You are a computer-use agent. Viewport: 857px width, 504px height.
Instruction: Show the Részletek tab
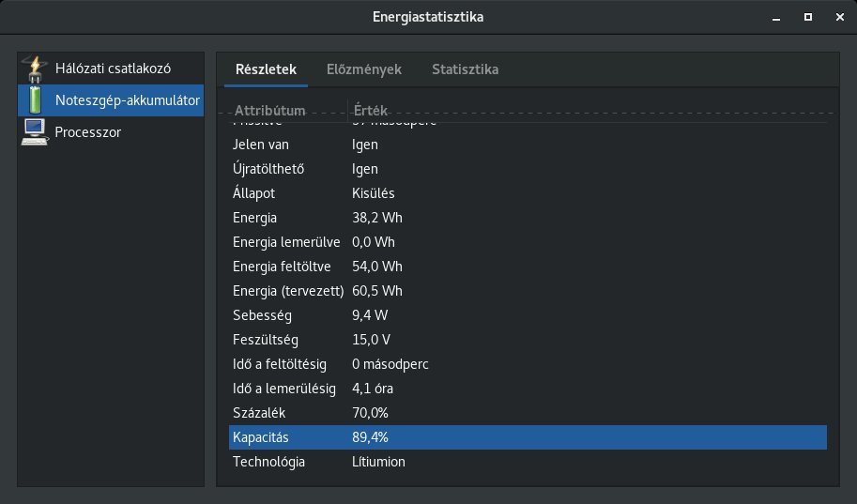pyautogui.click(x=266, y=69)
